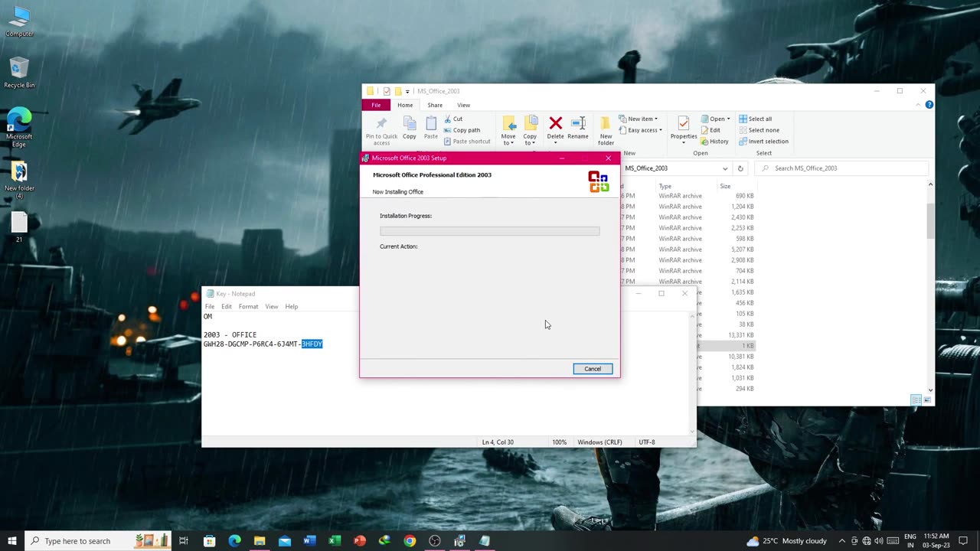Open Mail app from the taskbar

click(x=285, y=541)
